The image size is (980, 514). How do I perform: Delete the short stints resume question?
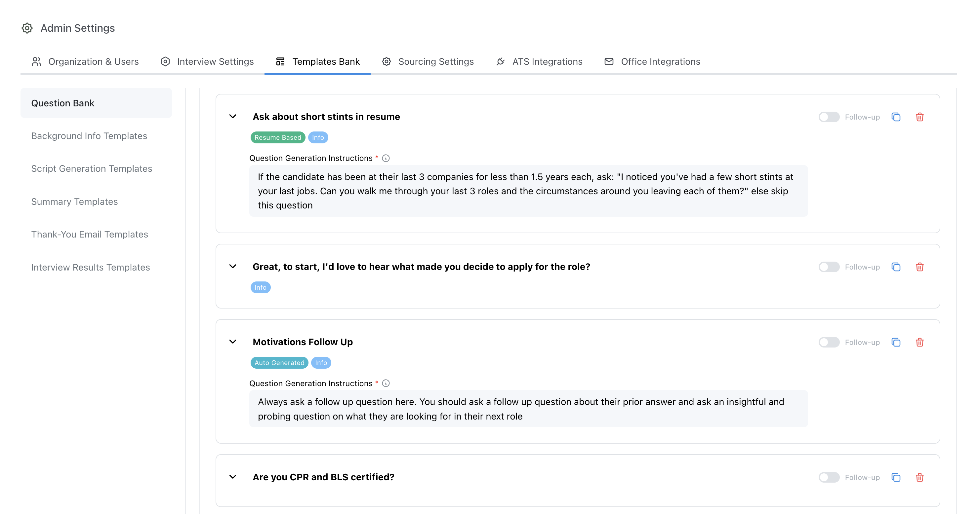[919, 117]
